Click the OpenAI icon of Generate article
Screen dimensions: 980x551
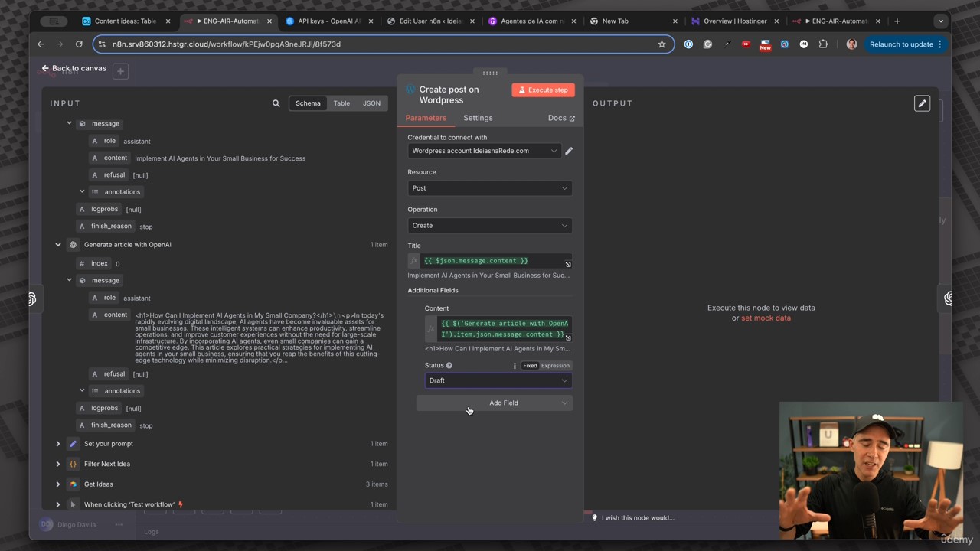pos(73,245)
